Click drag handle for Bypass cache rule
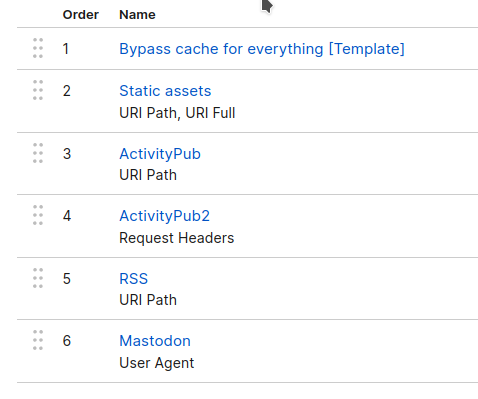This screenshot has width=478, height=399. (38, 48)
